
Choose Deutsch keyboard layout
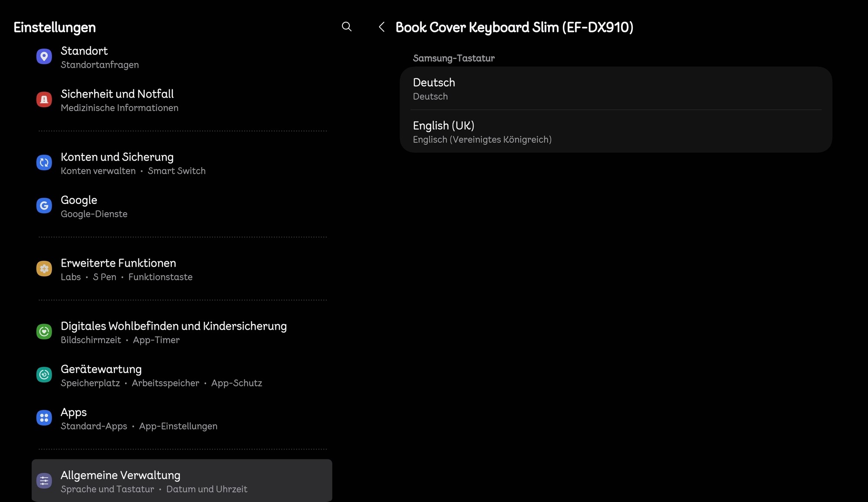pos(616,89)
